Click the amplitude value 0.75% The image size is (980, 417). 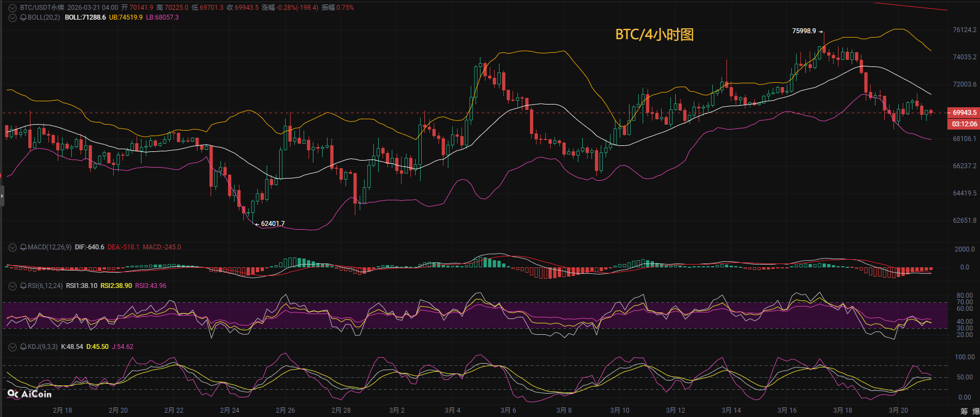tap(345, 8)
